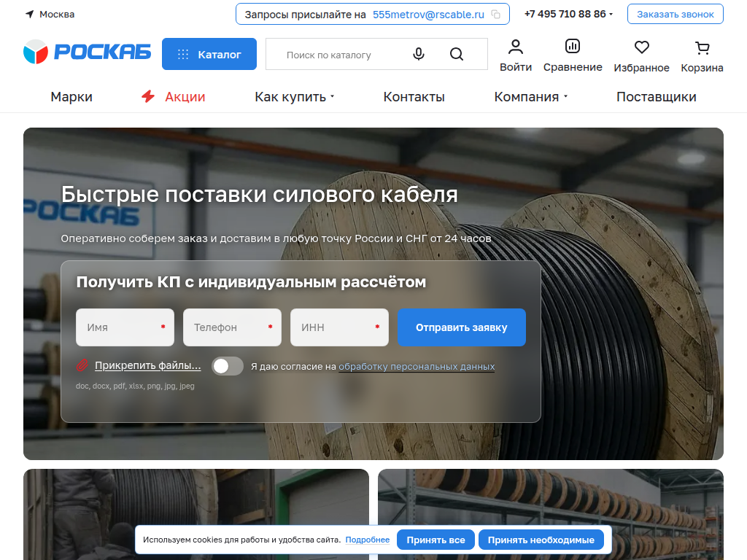Click the +7 495 710 88 86 phone number
The height and width of the screenshot is (560, 747).
pyautogui.click(x=565, y=15)
